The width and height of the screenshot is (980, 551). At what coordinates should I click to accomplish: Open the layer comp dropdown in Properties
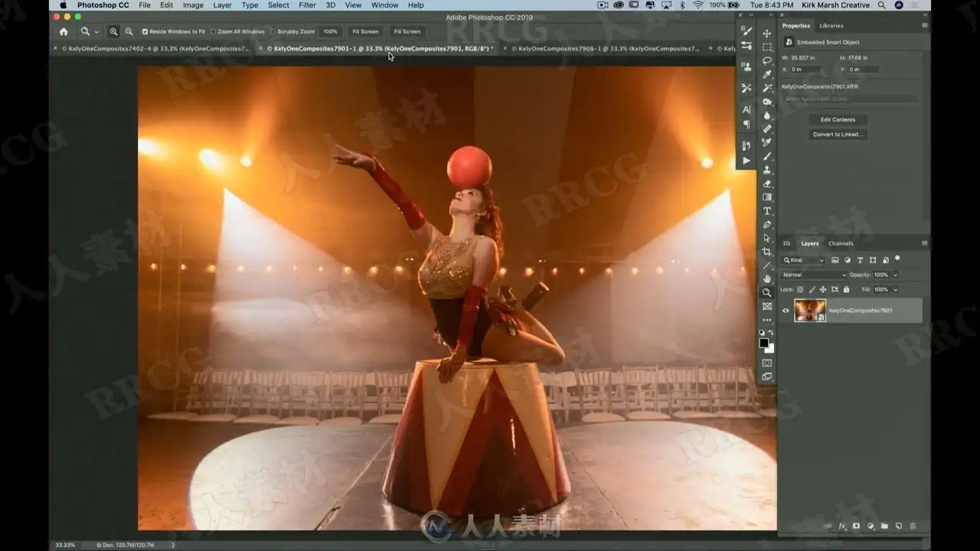tap(851, 99)
